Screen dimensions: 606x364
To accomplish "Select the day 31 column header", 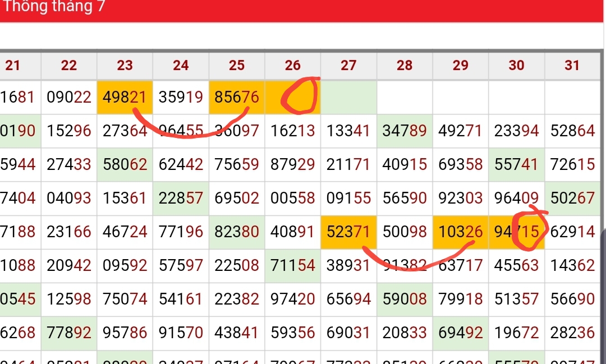I will tap(572, 65).
